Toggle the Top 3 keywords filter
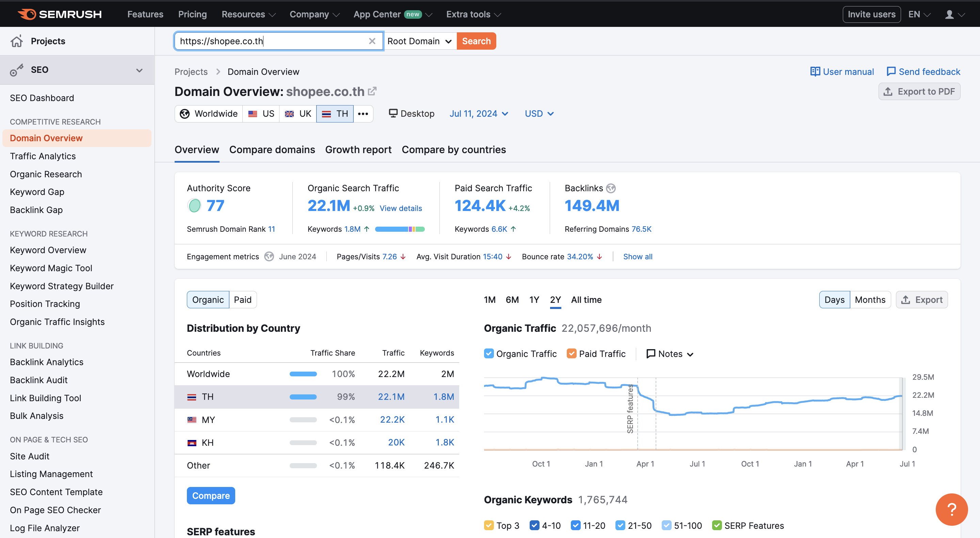The height and width of the screenshot is (538, 980). point(488,525)
